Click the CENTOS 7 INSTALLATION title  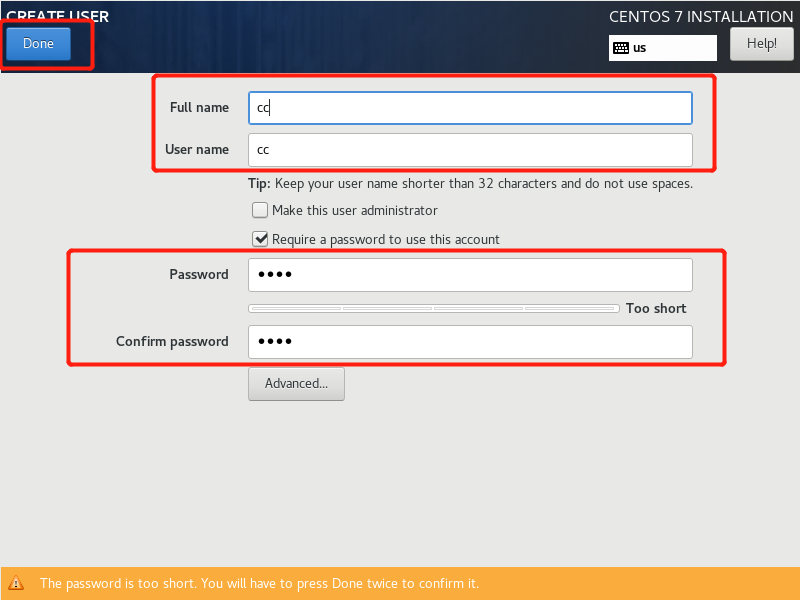click(x=701, y=17)
